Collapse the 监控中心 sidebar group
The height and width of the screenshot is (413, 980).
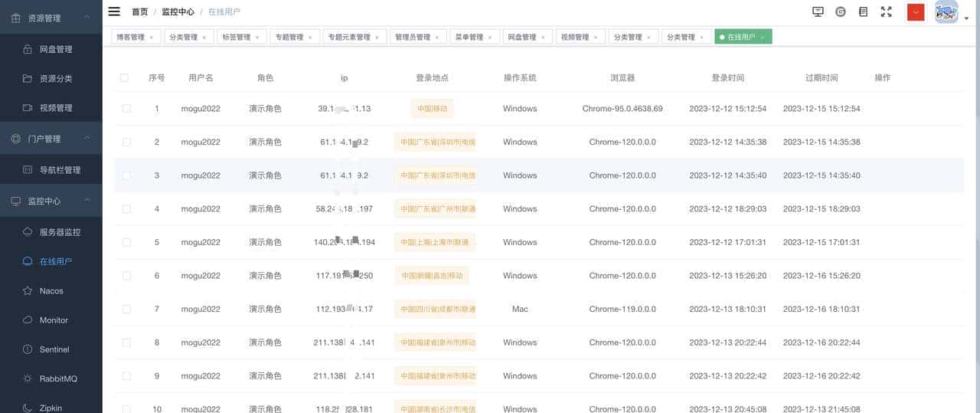coord(51,201)
